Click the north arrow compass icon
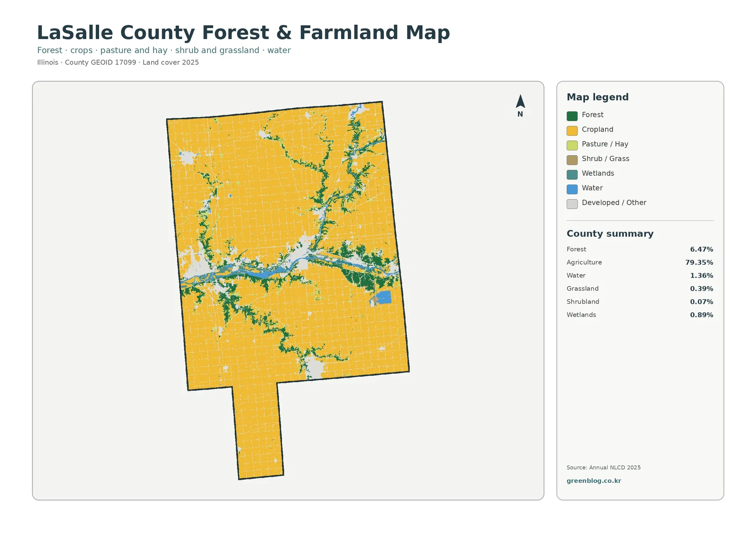This screenshot has width=756, height=535. [x=520, y=105]
